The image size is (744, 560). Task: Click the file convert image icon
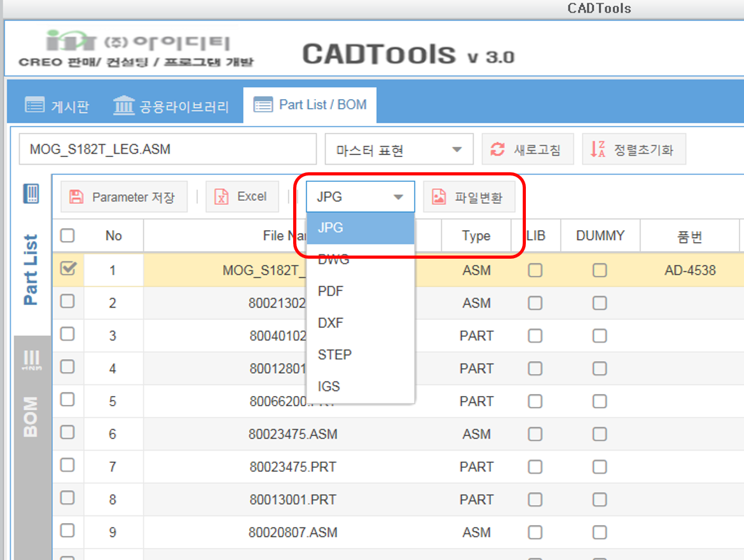(439, 196)
